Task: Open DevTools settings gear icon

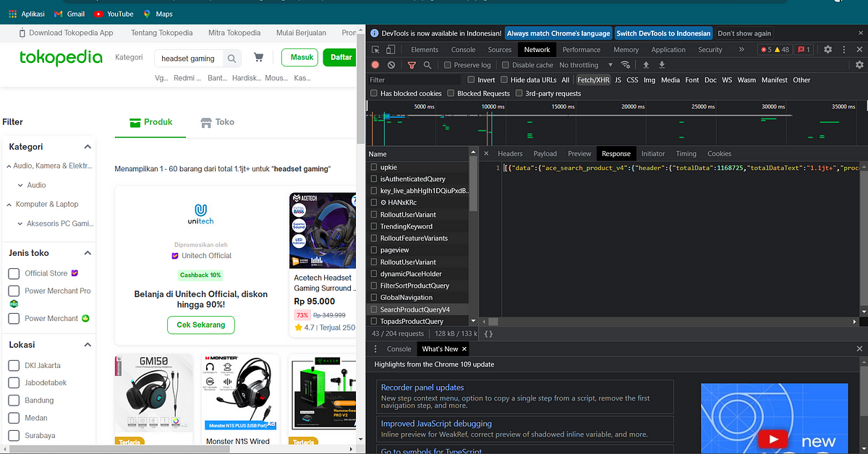Action: coord(827,50)
